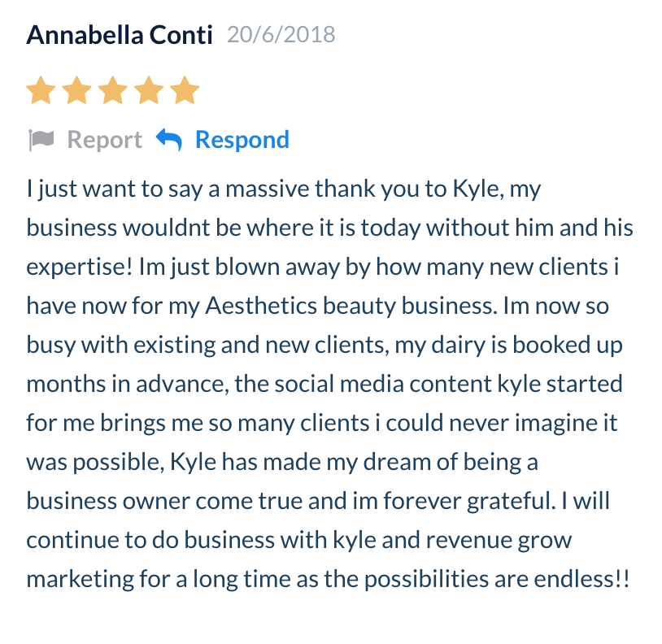The image size is (662, 644).
Task: Click the word 'expertise!' in the review
Action: click(80, 268)
